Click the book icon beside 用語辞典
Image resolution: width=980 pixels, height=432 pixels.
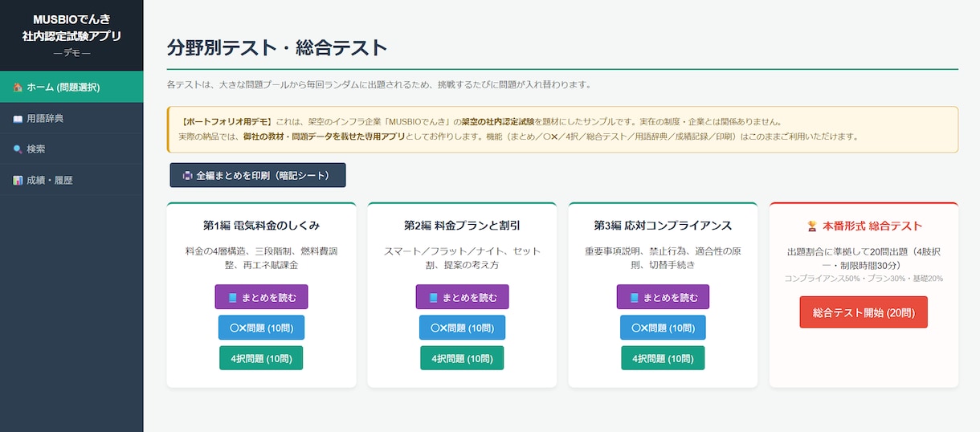click(18, 119)
